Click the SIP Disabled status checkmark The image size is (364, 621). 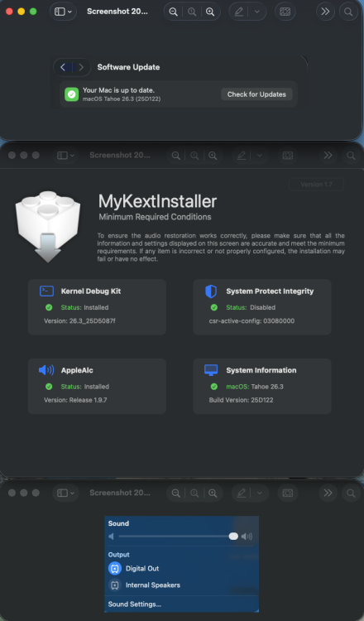pos(214,307)
